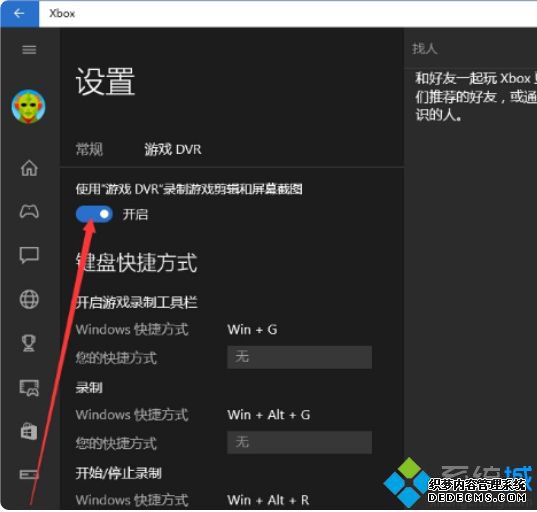Click the 键盘快捷方式 heading
Screen dimensions: 537x512
(x=137, y=263)
